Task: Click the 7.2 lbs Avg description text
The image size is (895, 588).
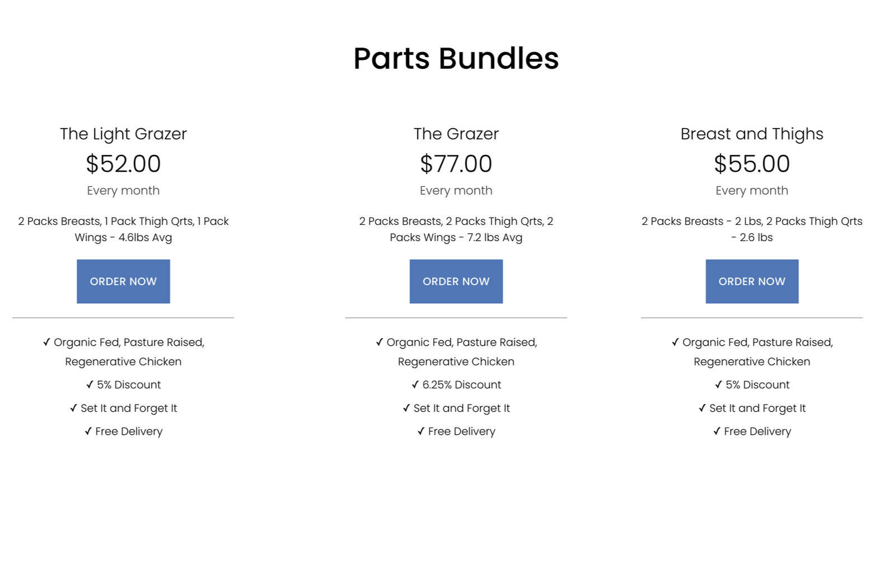Action: click(495, 237)
